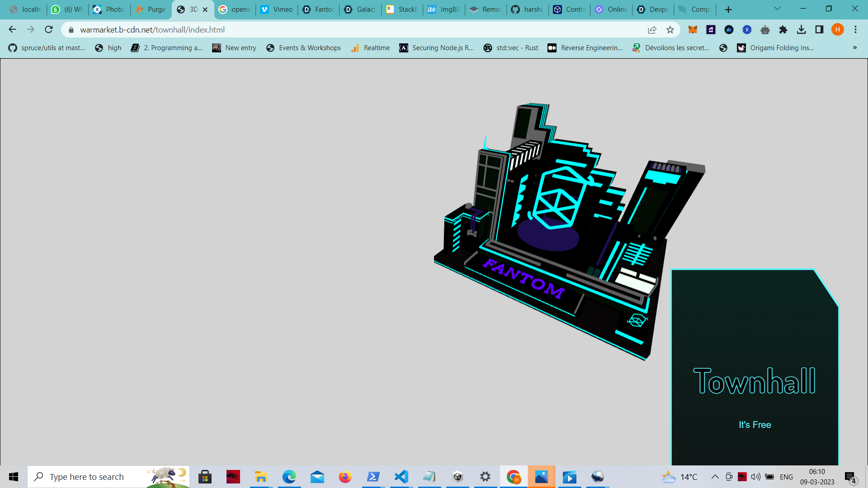Open the Extensions puzzle piece menu

coord(783,30)
